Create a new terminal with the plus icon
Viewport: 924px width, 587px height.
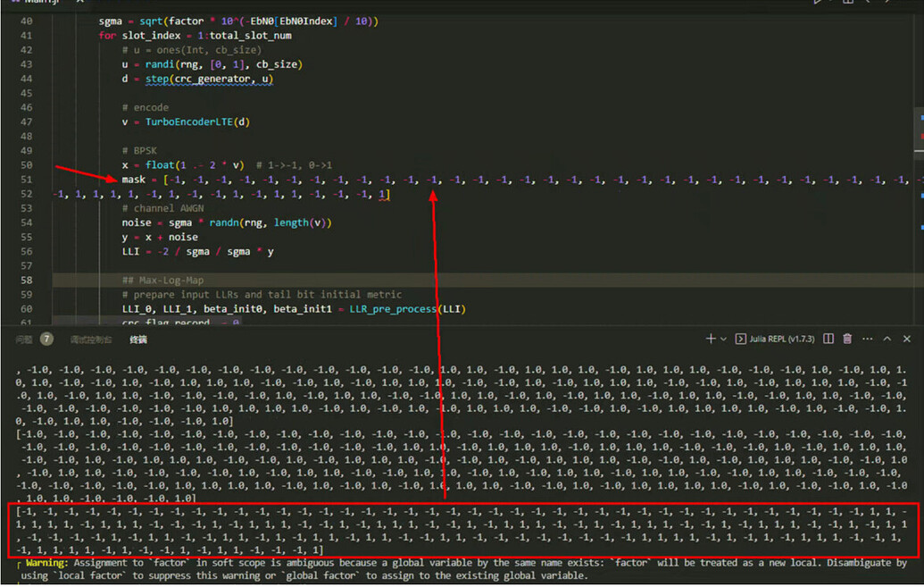click(710, 339)
